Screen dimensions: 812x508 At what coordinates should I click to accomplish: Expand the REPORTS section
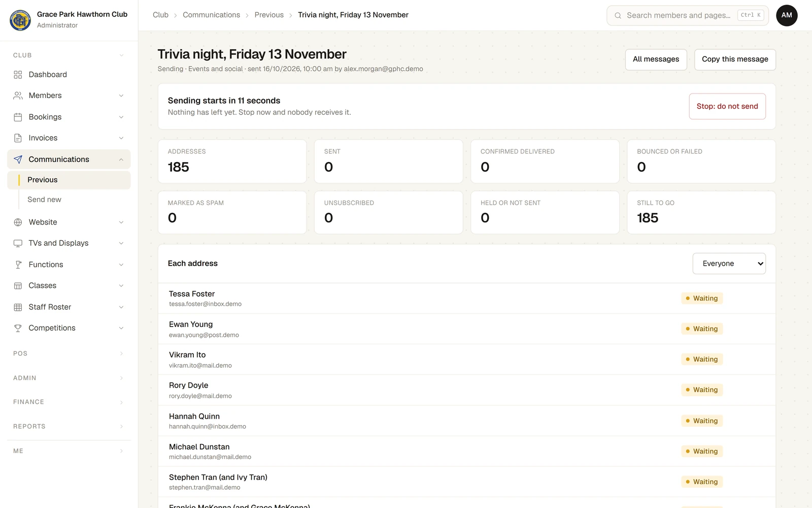[x=69, y=426]
